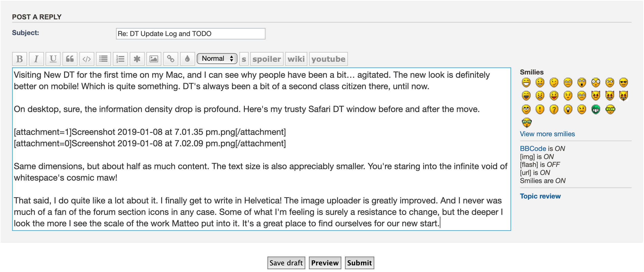The height and width of the screenshot is (272, 644).
Task: Click the underline formatting button
Action: tap(53, 59)
